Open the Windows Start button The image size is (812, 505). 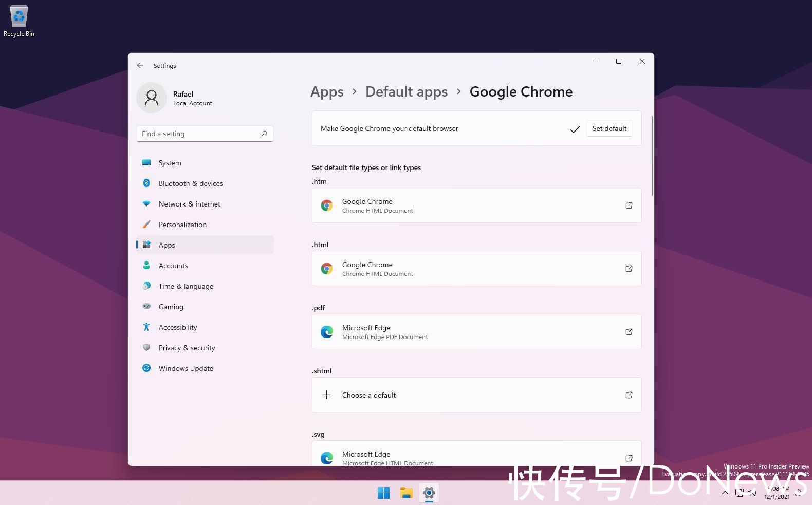click(383, 493)
